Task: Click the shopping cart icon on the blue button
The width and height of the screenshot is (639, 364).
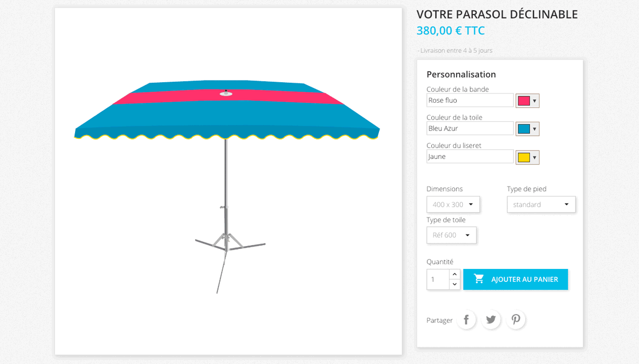Action: pos(479,279)
